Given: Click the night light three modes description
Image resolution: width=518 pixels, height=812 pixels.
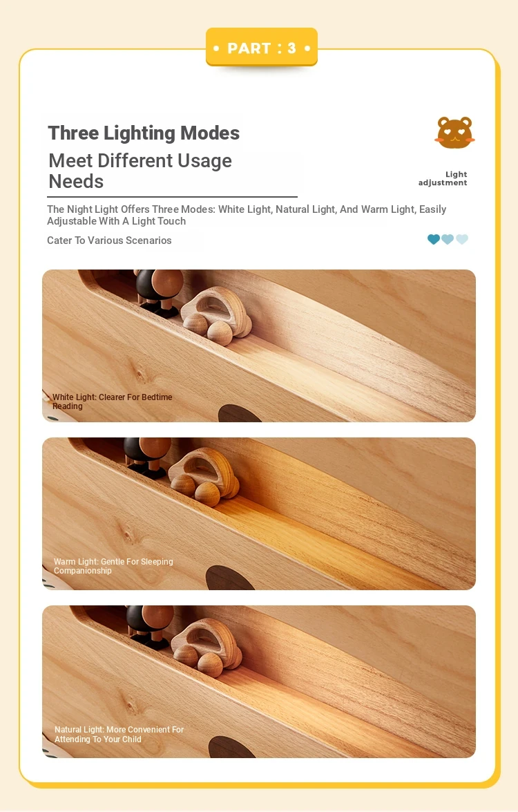Looking at the screenshot, I should tap(247, 215).
